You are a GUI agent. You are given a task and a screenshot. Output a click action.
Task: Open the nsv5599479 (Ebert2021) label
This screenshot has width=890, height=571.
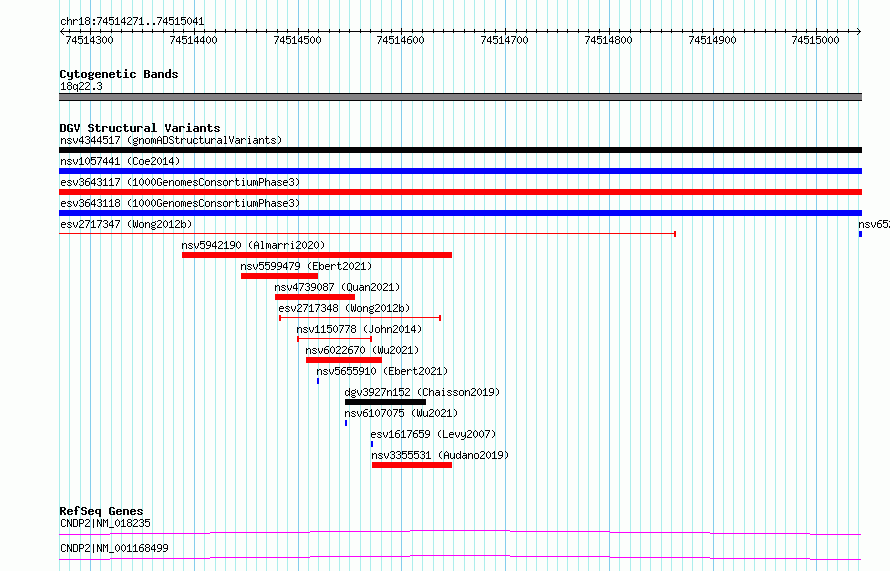(x=306, y=266)
